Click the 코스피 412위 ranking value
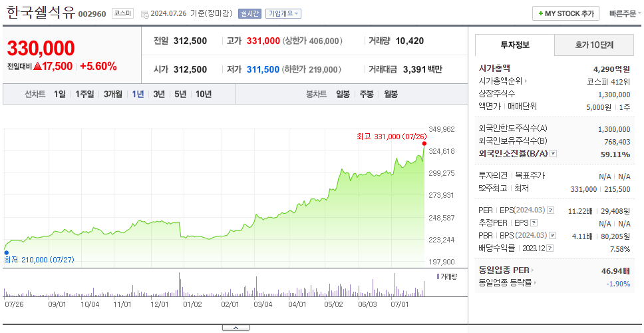Image resolution: width=644 pixels, height=333 pixels. tap(609, 81)
